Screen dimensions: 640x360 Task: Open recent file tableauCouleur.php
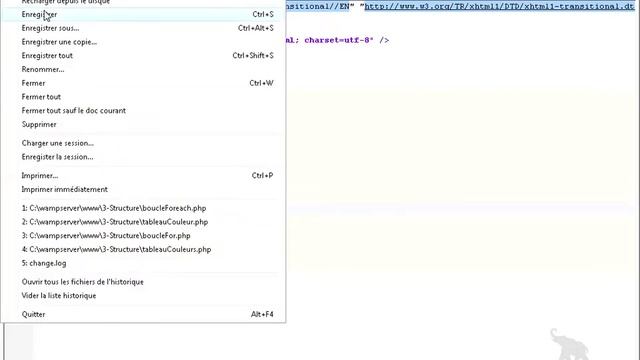pos(143,222)
